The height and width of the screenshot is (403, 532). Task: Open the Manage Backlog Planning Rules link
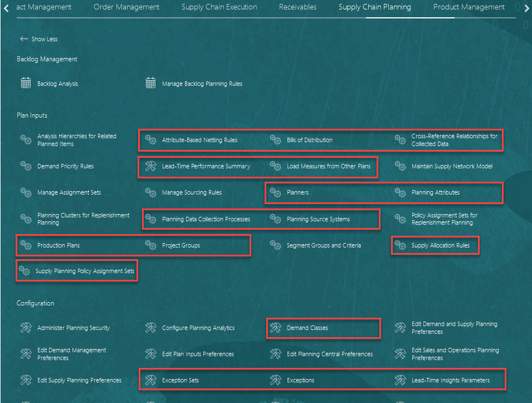click(x=202, y=84)
